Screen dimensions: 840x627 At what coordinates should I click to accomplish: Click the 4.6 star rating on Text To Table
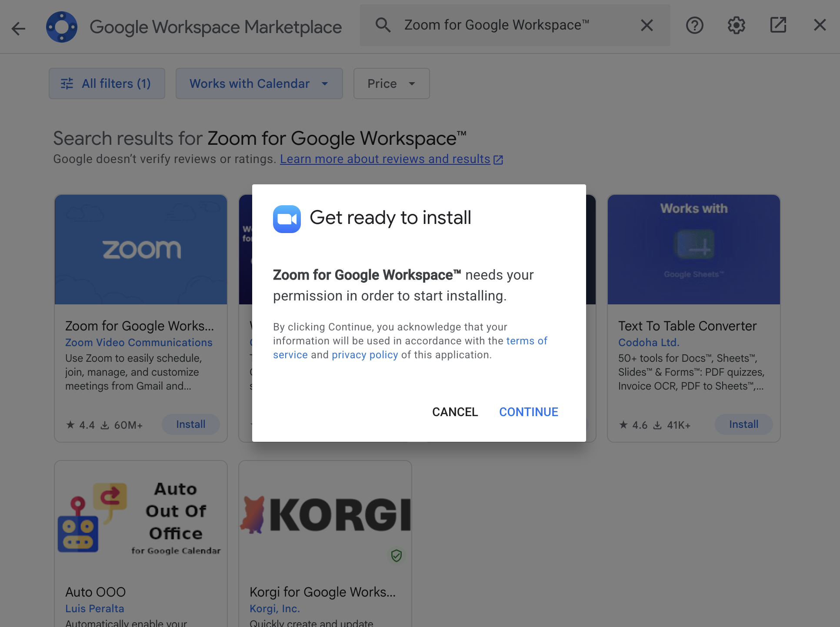(x=633, y=425)
